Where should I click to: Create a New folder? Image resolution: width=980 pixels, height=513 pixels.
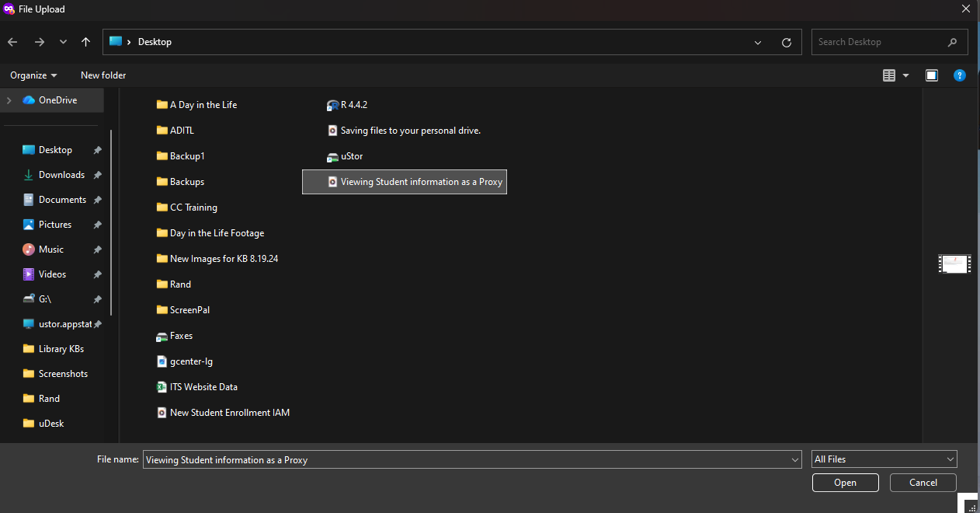(103, 75)
